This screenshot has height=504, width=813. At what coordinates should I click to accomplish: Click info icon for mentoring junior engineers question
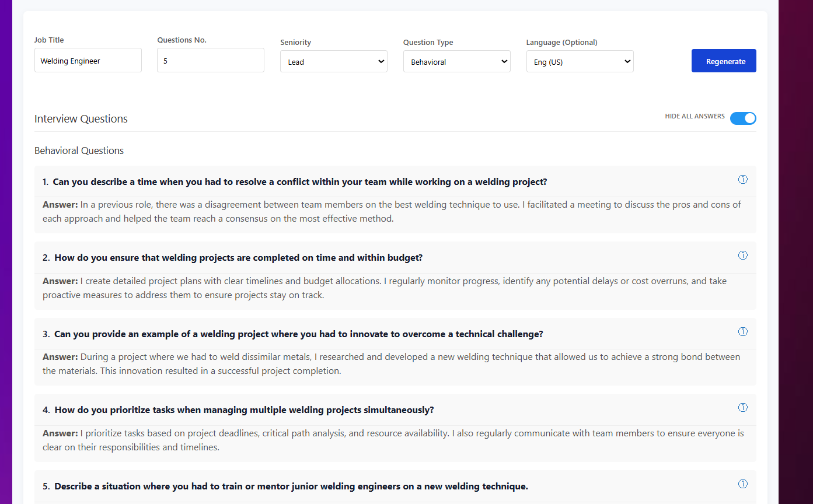(742, 484)
